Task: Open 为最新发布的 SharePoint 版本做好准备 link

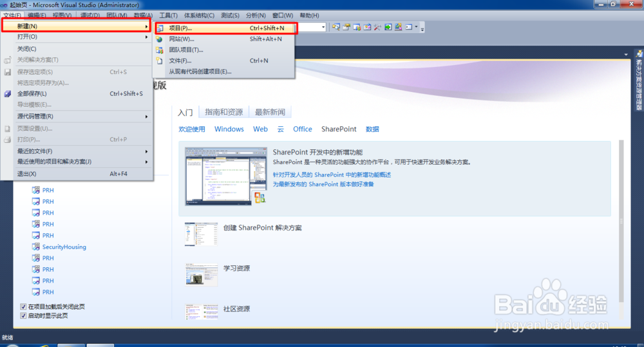Action: (x=323, y=184)
